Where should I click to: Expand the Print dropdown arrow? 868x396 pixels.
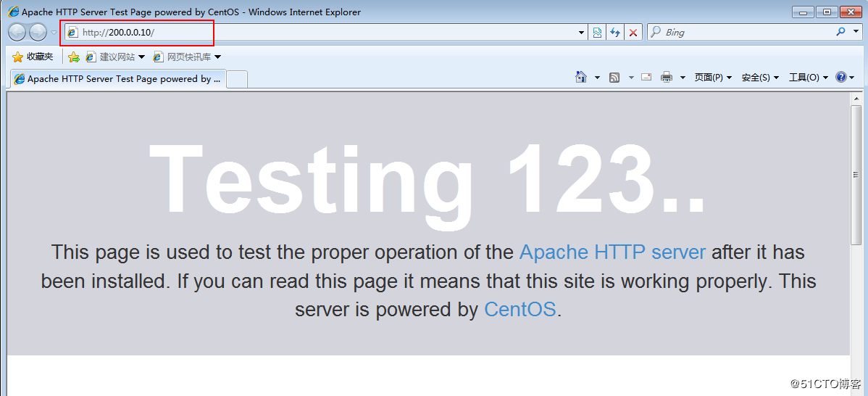pyautogui.click(x=683, y=78)
